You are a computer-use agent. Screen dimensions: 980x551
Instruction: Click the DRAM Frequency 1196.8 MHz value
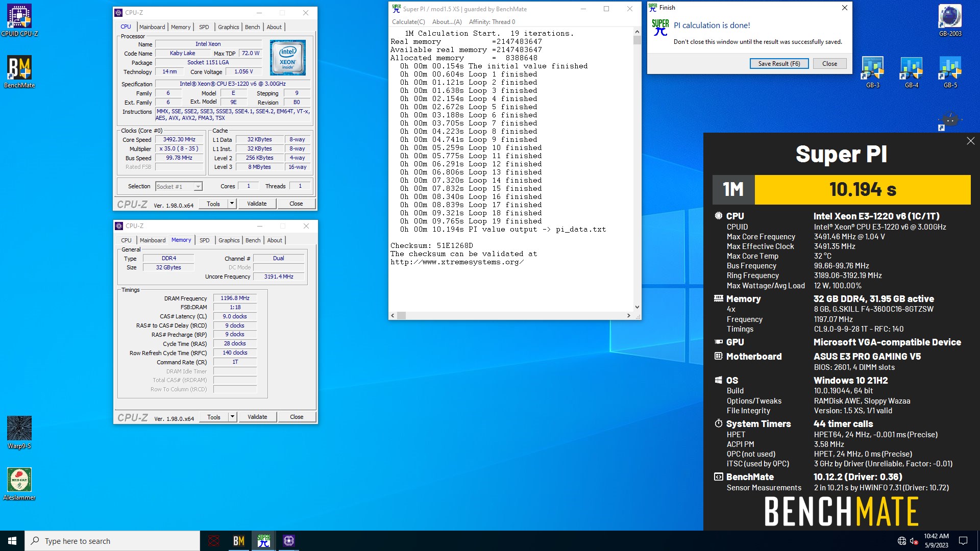pyautogui.click(x=235, y=298)
